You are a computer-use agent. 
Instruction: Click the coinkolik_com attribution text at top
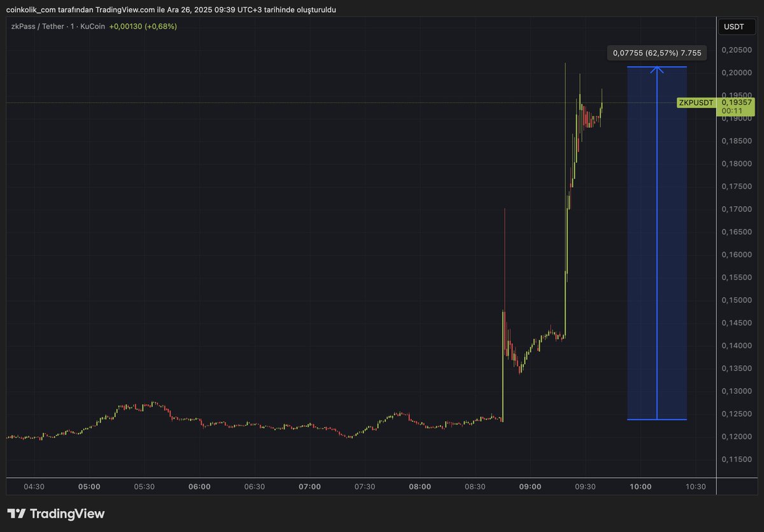[171, 10]
